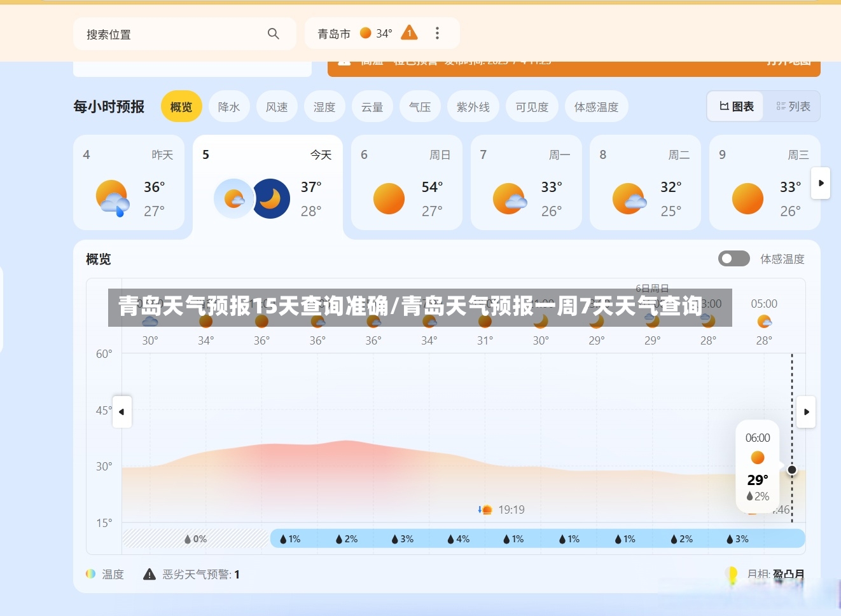Click the 青岛市 location label

click(334, 34)
